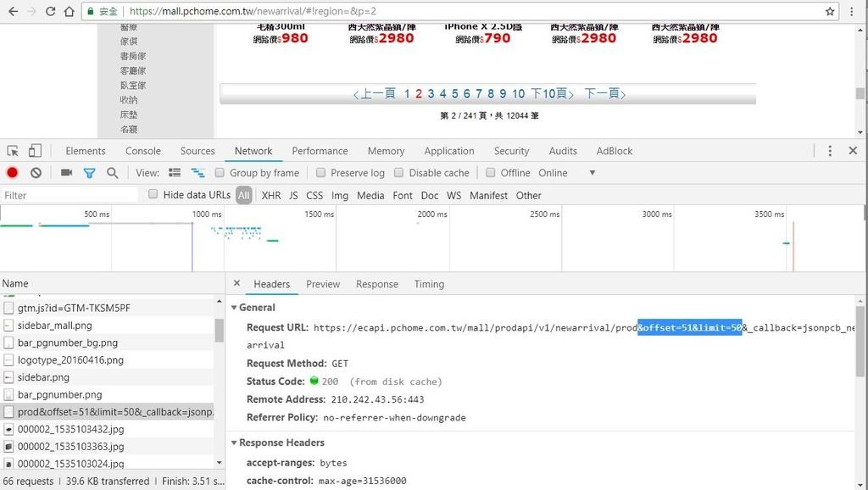Viewport: 868px width, 490px height.
Task: Click request list scroll down arrow
Action: pos(220,463)
